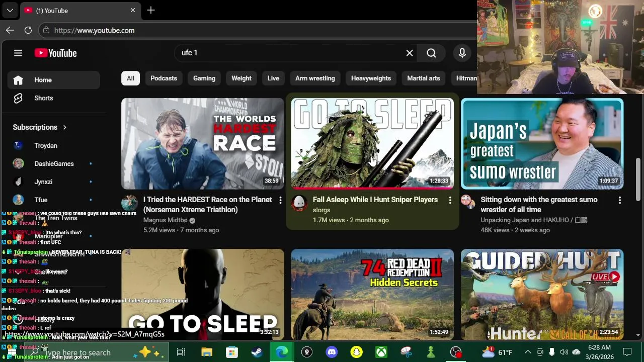The height and width of the screenshot is (362, 644).
Task: Open the slorgs channel name
Action: [321, 210]
